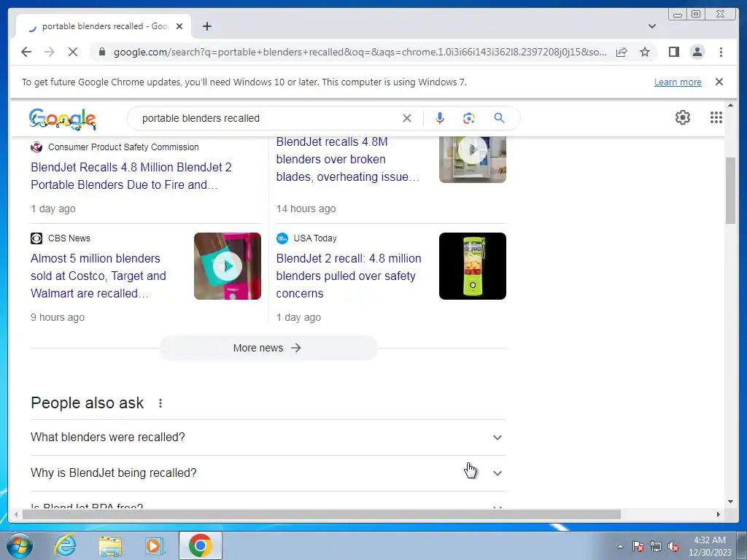Open the USA Today BlendJet 2 recall article
Screen dimensions: 747x560
pos(348,276)
